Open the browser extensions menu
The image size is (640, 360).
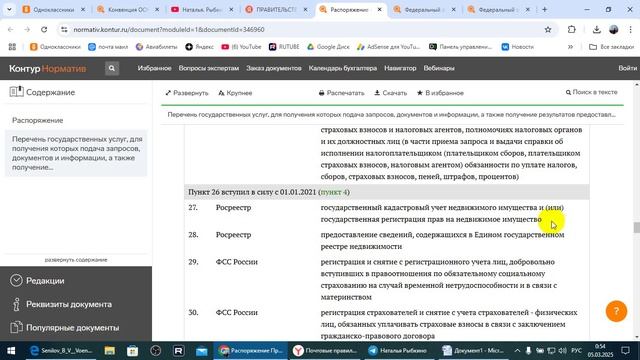click(x=571, y=29)
